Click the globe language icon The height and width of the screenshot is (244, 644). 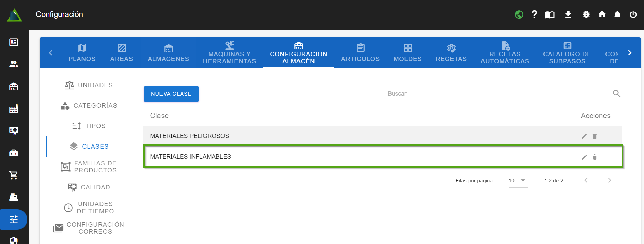click(x=519, y=14)
